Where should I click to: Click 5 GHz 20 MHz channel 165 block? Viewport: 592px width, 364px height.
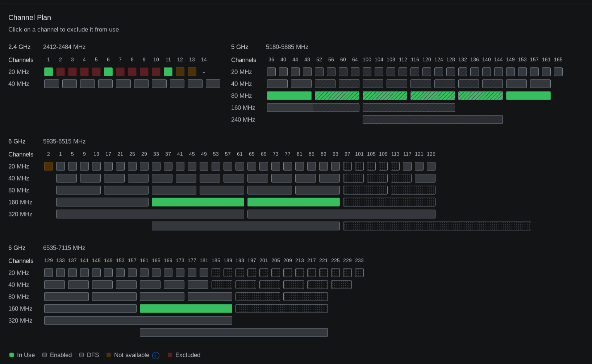point(558,72)
